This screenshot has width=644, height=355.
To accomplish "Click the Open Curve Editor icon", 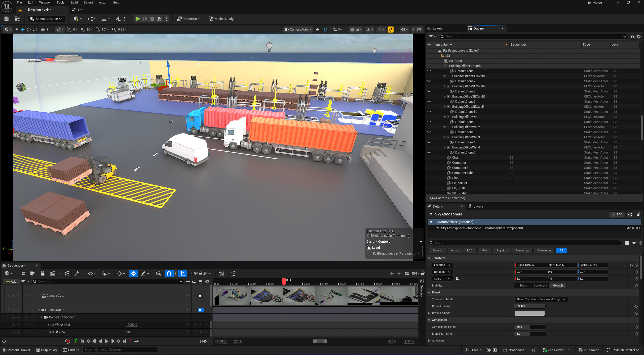I will (221, 273).
